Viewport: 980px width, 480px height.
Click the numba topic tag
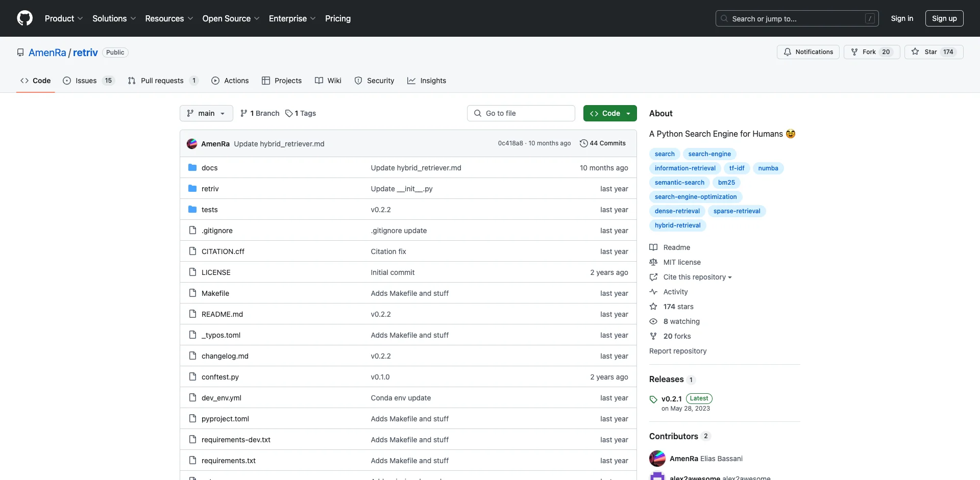(x=768, y=168)
